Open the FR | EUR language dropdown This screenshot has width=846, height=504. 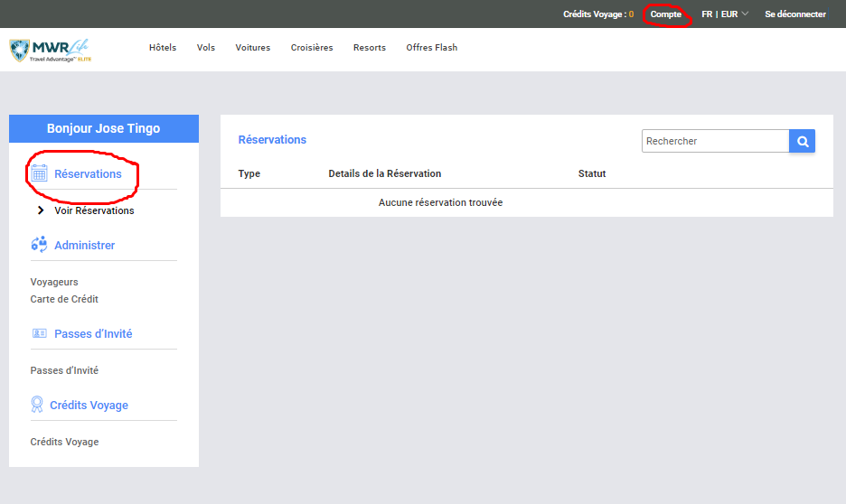tap(725, 14)
